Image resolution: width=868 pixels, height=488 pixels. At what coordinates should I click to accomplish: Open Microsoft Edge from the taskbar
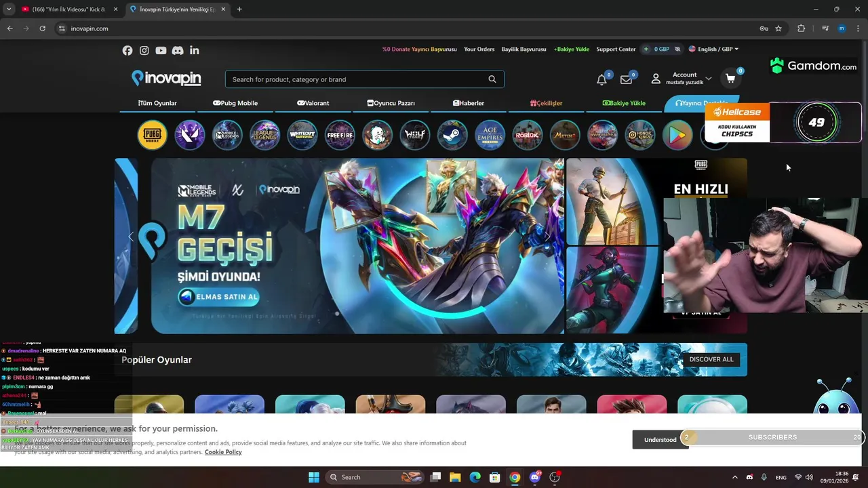click(x=475, y=477)
